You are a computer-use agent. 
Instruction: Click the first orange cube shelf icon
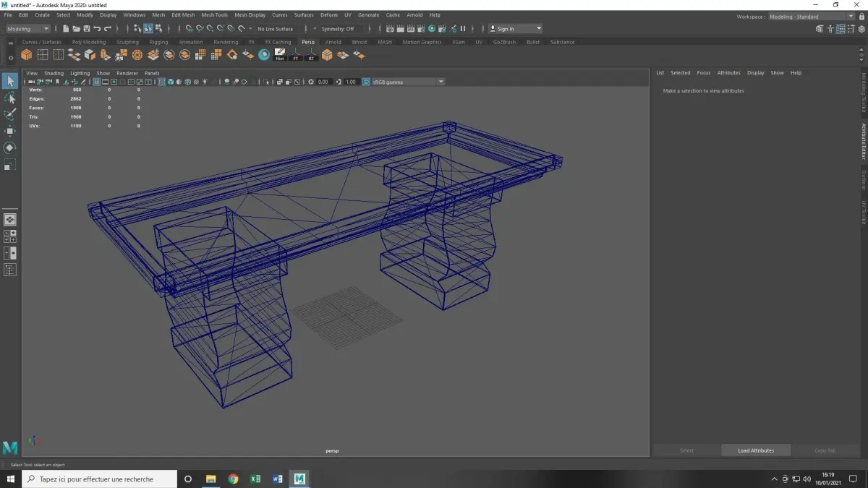27,55
